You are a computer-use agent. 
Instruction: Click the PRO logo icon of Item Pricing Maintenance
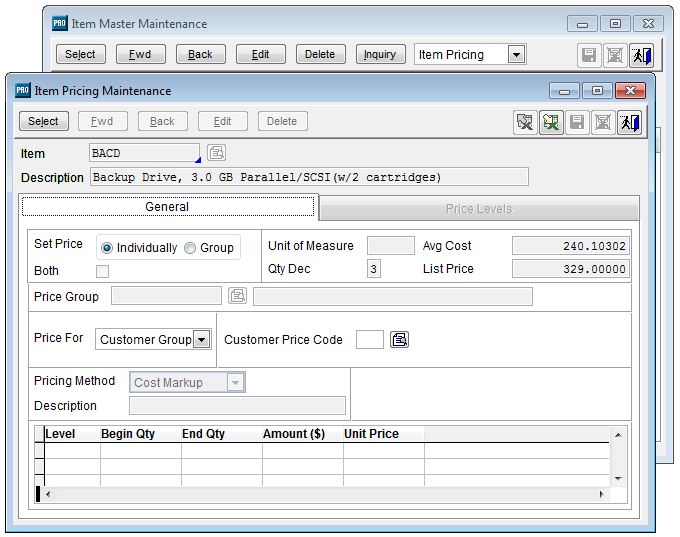coord(22,90)
